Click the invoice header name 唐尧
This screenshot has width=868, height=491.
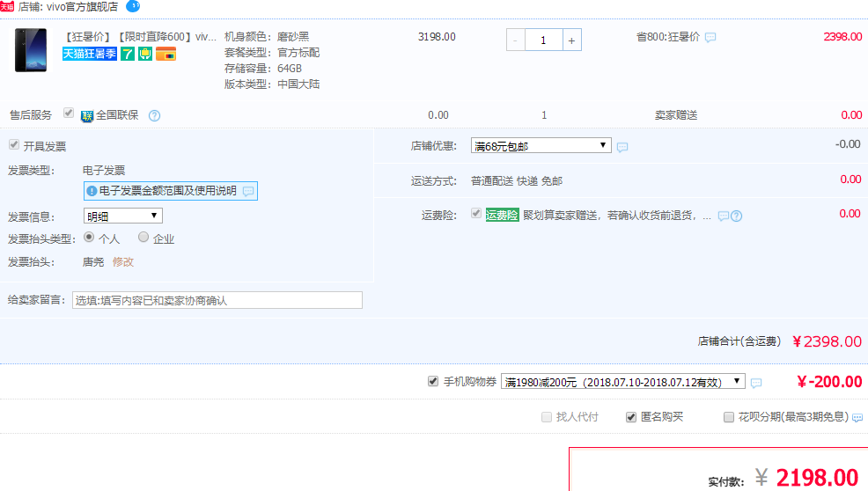pyautogui.click(x=93, y=262)
